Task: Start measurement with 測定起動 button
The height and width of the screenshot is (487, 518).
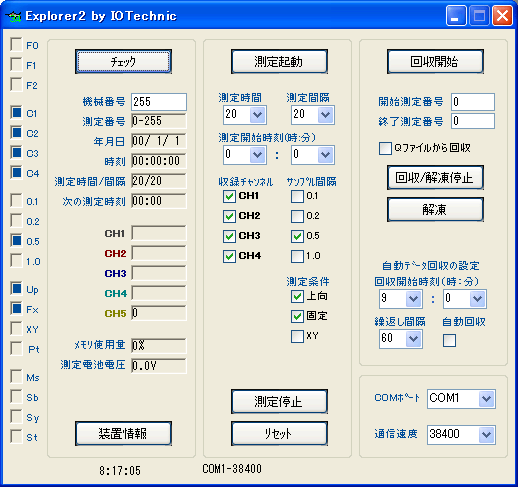Action: click(x=279, y=62)
